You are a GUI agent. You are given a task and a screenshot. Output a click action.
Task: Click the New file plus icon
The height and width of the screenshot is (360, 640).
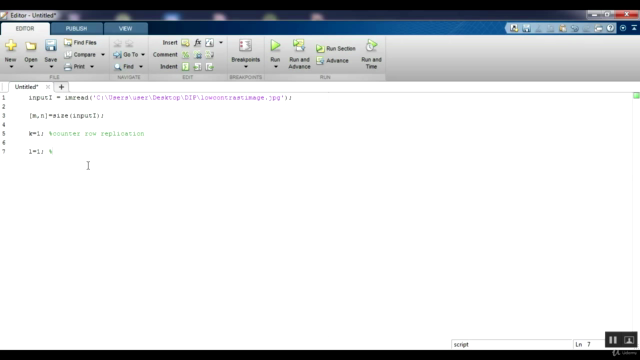[x=11, y=45]
